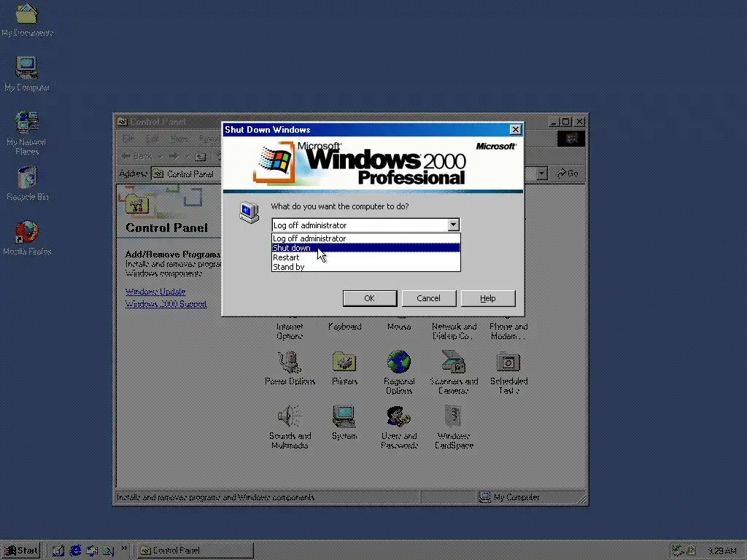Select Scanners and Cameras icon
This screenshot has width=747, height=560.
pos(454,373)
